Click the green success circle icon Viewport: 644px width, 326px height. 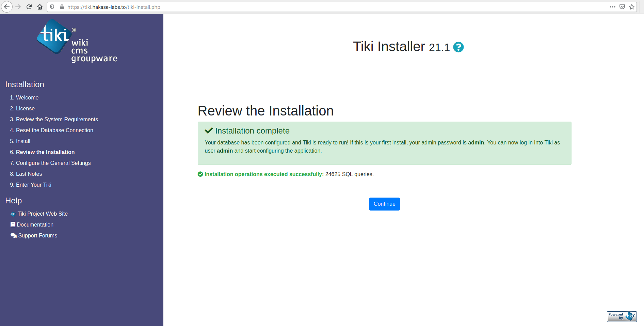200,174
